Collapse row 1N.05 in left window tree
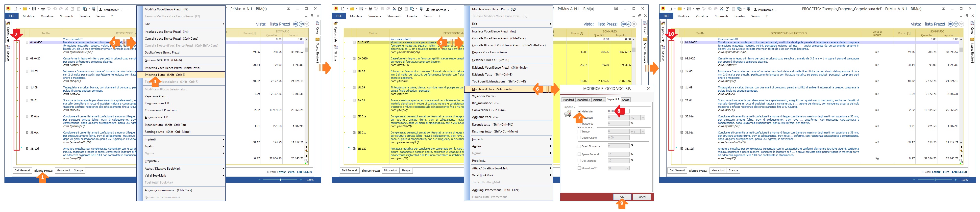This screenshot has width=980, height=212. (27, 71)
